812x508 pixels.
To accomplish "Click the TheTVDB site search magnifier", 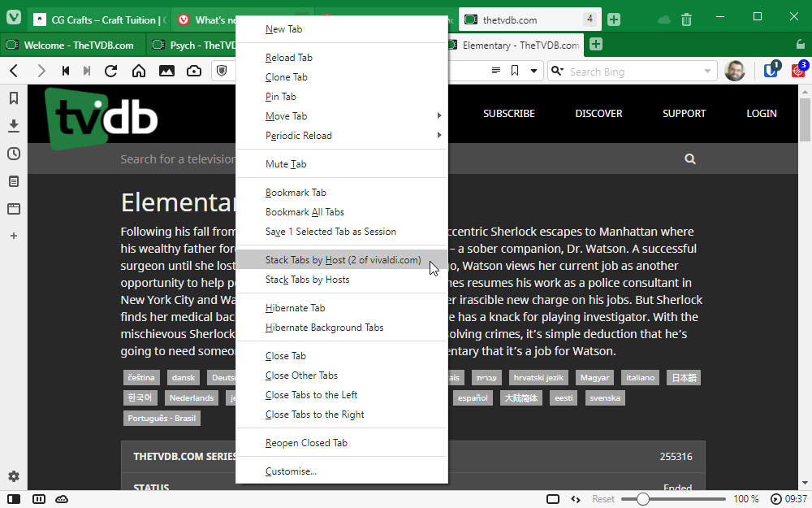I will (690, 159).
